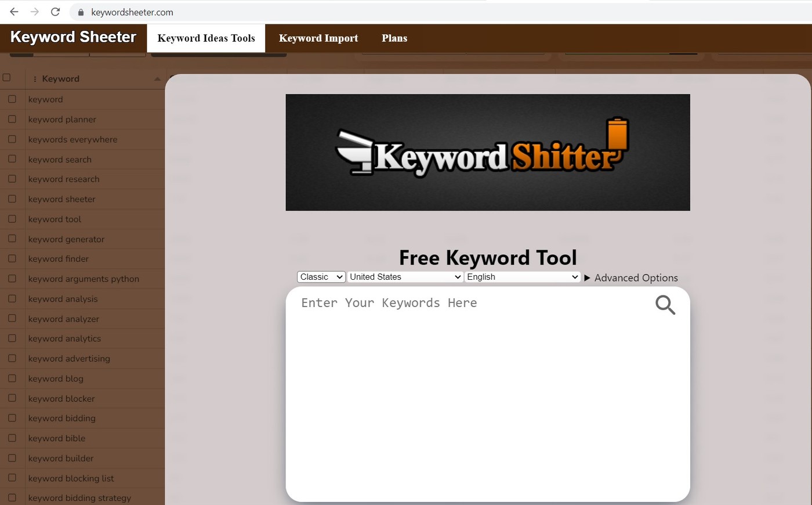Check the box for 'keyword bidding'
The width and height of the screenshot is (812, 505).
[12, 418]
